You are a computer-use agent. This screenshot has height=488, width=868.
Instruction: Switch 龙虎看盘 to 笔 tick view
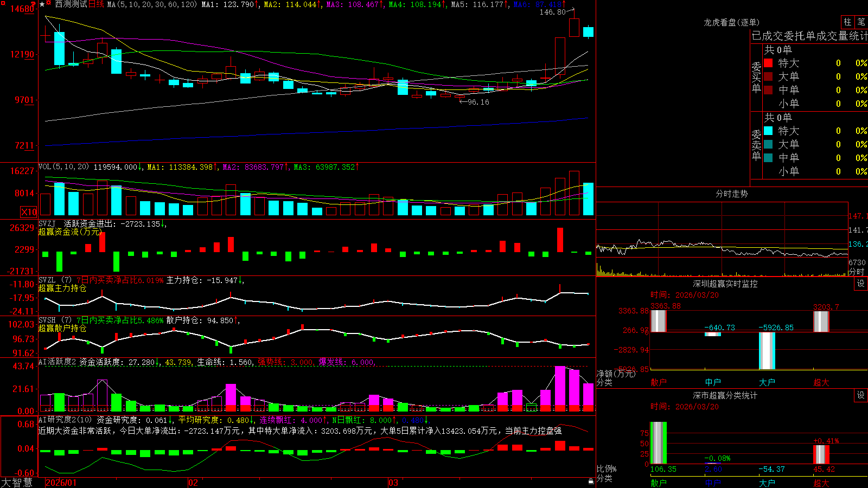point(861,22)
